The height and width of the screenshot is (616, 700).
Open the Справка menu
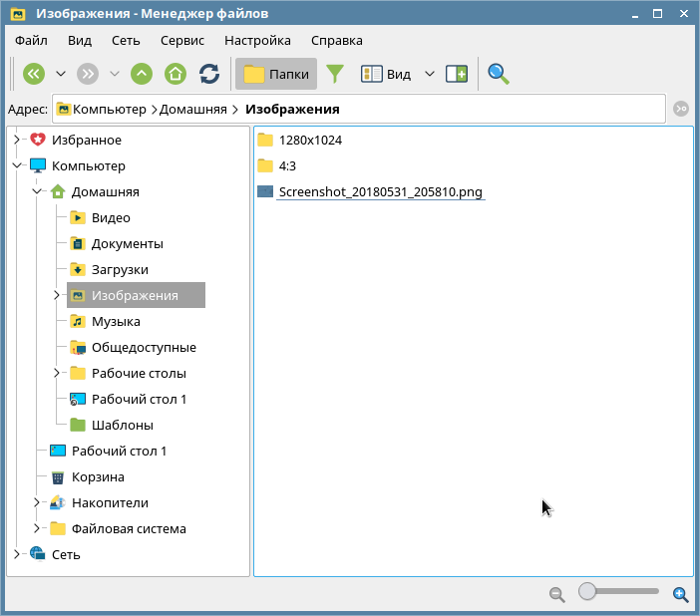coord(337,41)
